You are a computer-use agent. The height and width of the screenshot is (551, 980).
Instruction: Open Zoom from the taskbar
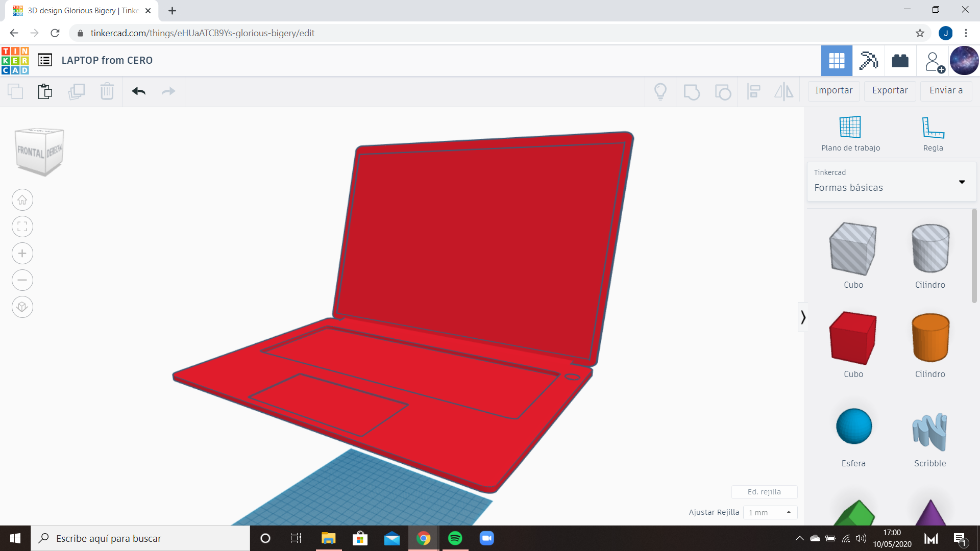[487, 538]
